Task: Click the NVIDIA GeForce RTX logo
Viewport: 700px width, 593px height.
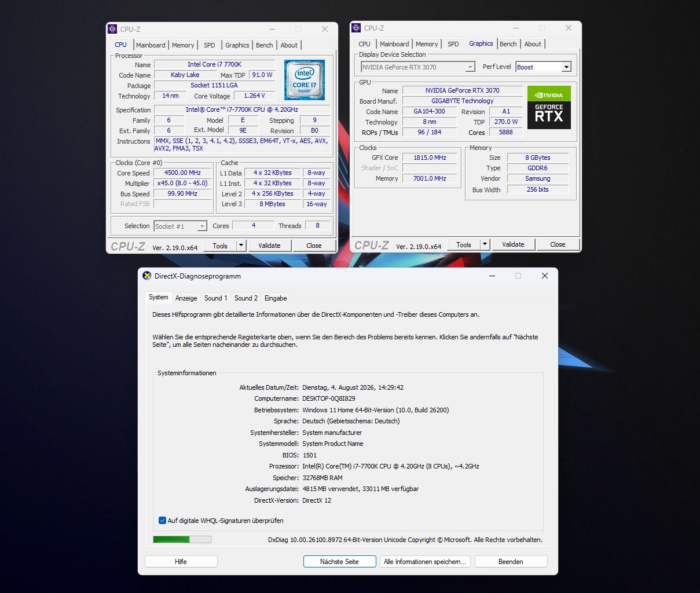Action: [549, 107]
